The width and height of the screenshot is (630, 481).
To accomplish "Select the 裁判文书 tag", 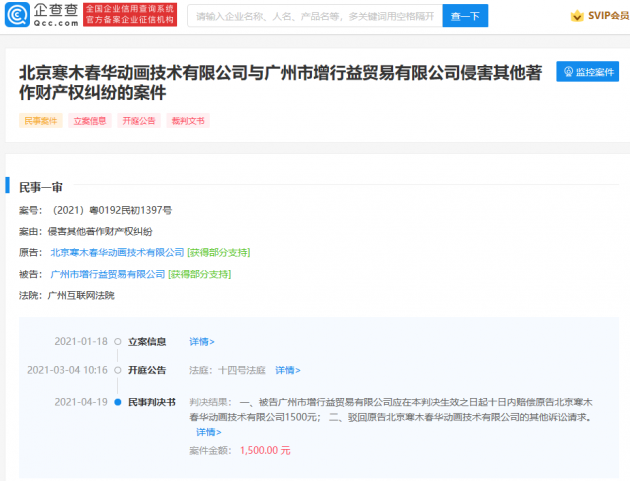I will [186, 120].
